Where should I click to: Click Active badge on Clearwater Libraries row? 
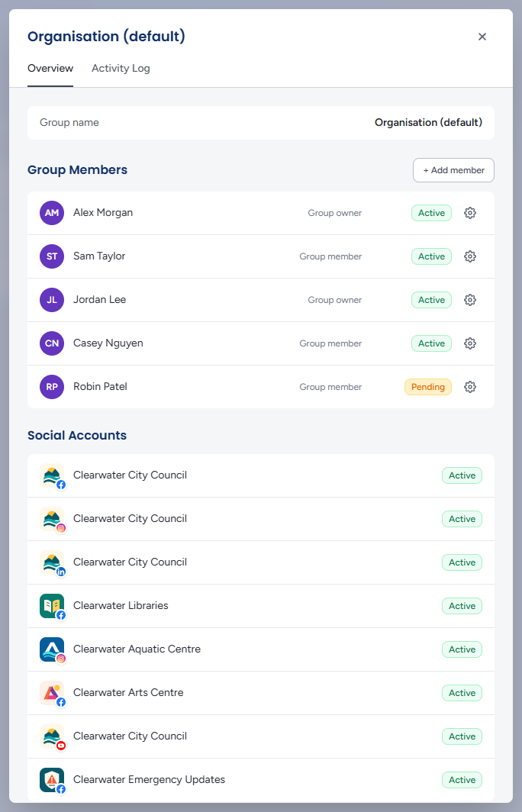[x=462, y=606]
